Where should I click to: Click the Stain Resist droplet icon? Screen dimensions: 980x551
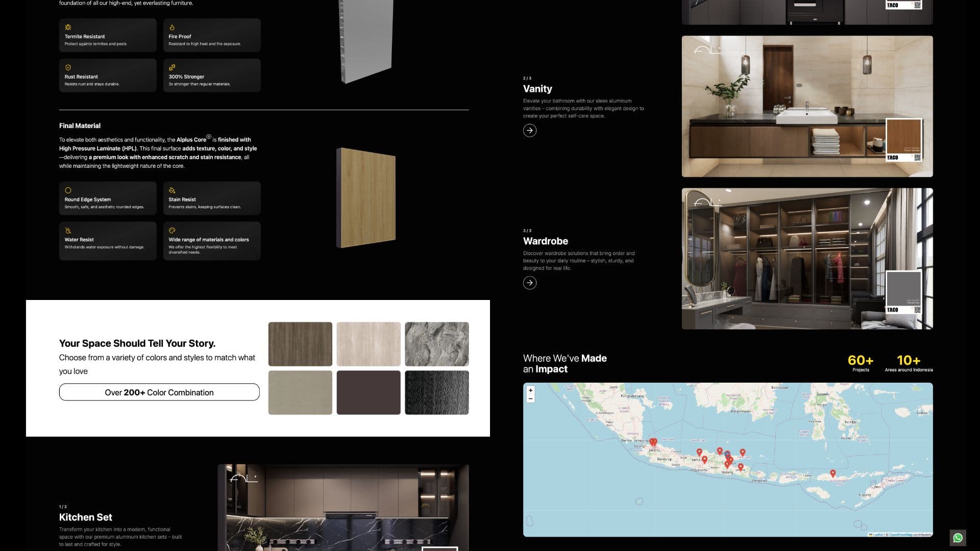point(172,191)
